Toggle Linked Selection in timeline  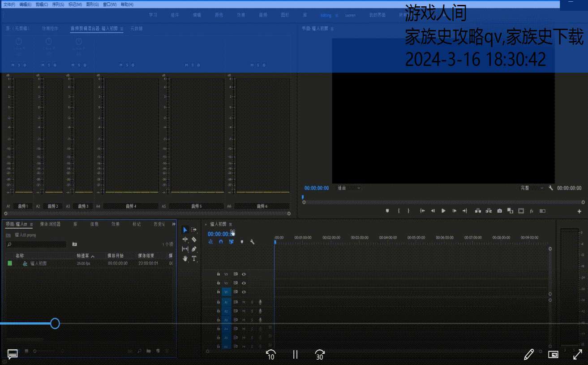(231, 242)
